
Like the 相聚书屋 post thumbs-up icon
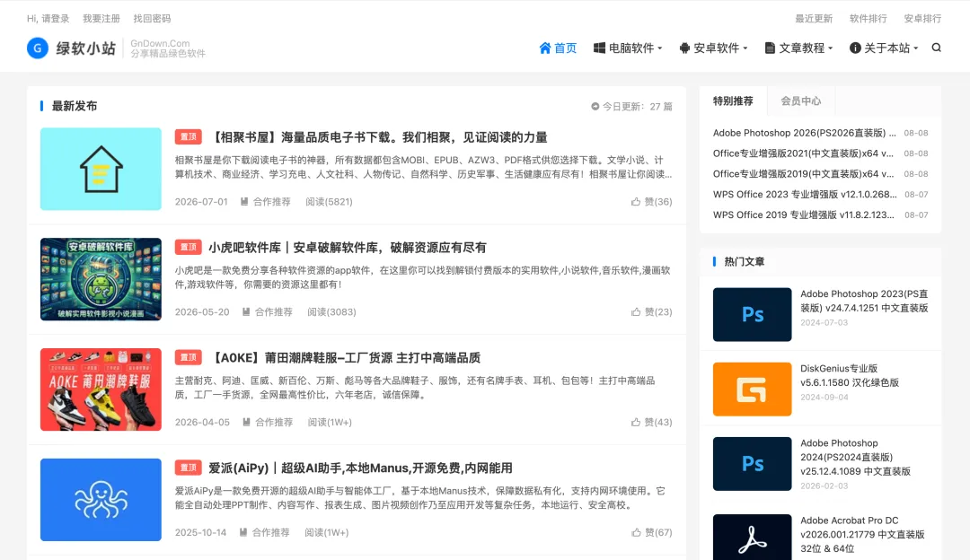pos(635,202)
